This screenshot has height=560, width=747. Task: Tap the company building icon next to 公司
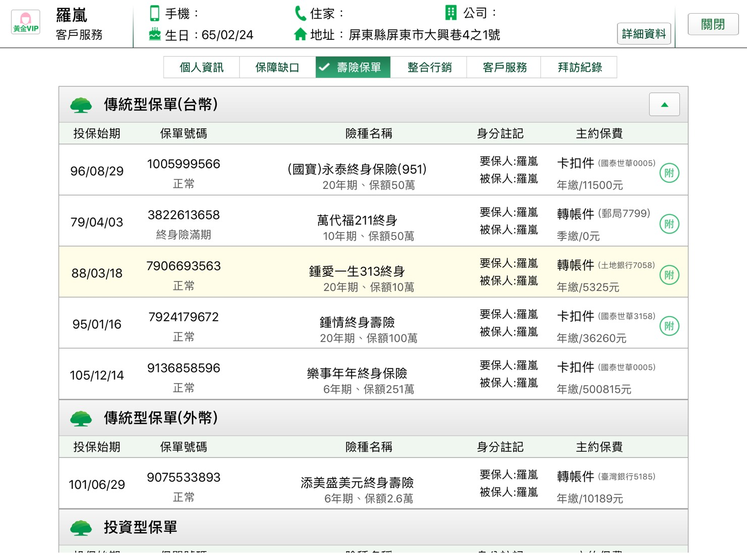[451, 13]
